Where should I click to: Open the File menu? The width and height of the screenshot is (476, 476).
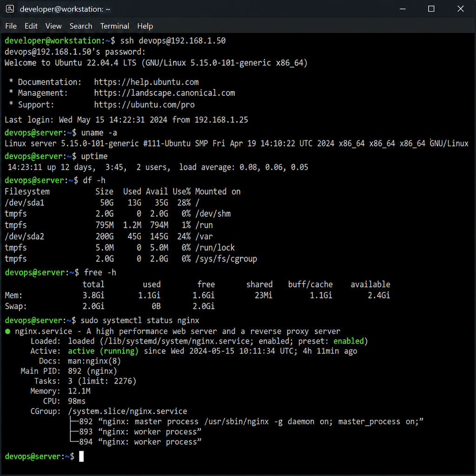11,26
